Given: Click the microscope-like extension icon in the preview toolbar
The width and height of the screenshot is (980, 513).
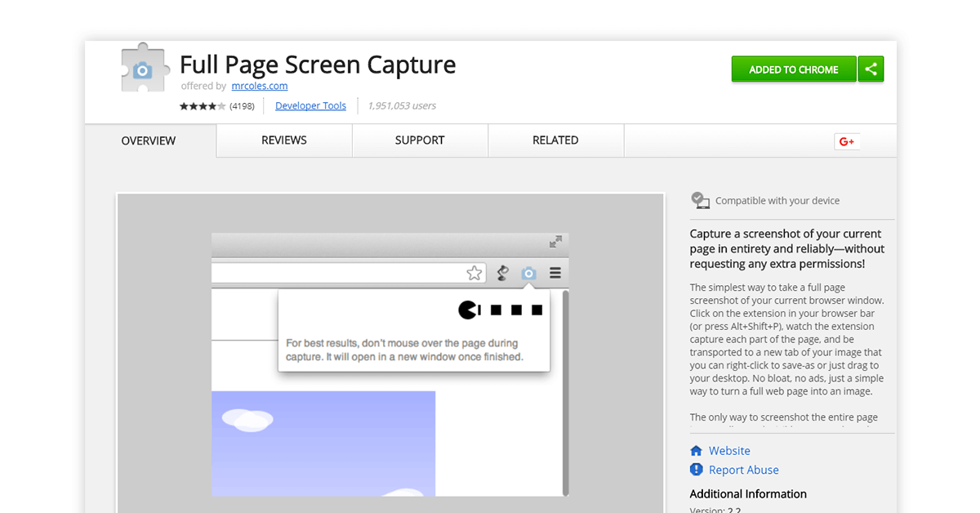Looking at the screenshot, I should pyautogui.click(x=503, y=273).
